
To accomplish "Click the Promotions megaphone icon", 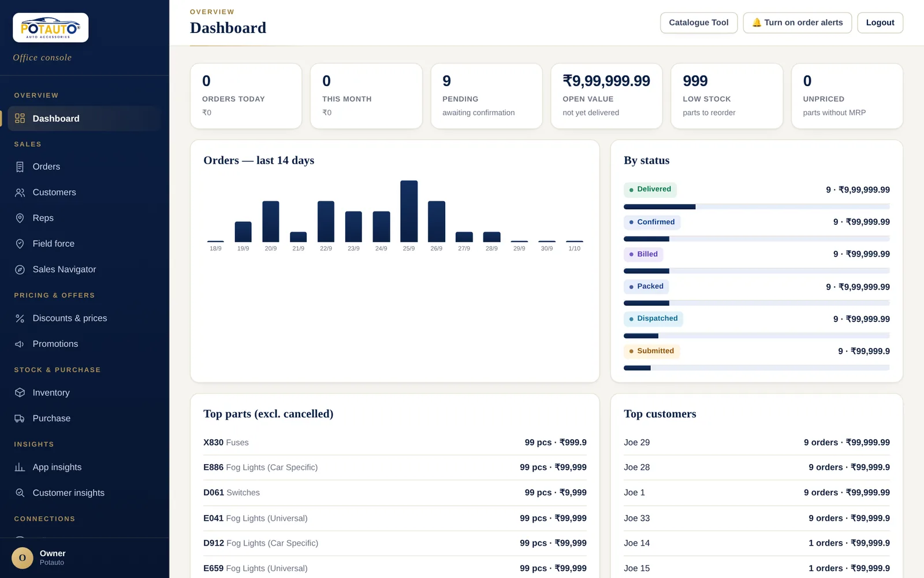I will [20, 344].
